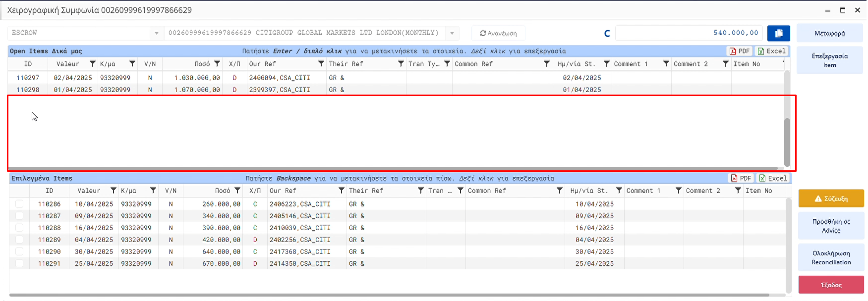Tick the checkbox for item 110286
This screenshot has height=301, width=868.
coord(19,204)
